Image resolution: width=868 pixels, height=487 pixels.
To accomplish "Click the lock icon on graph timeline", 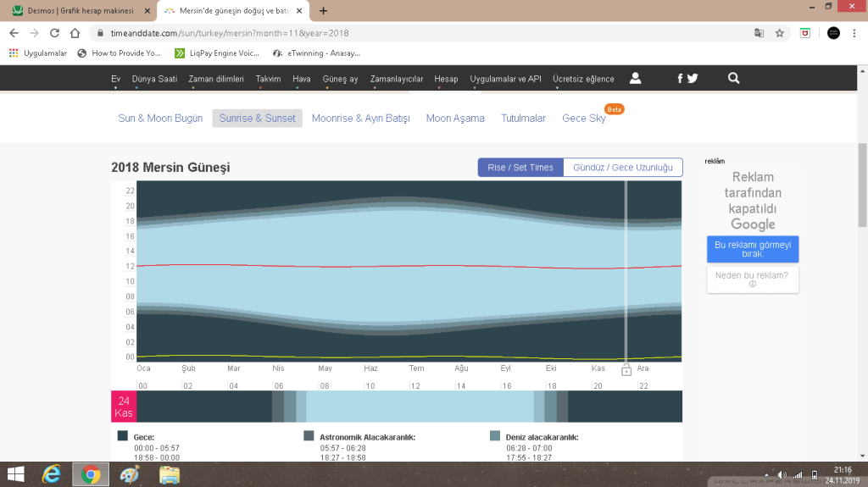I will pyautogui.click(x=626, y=370).
